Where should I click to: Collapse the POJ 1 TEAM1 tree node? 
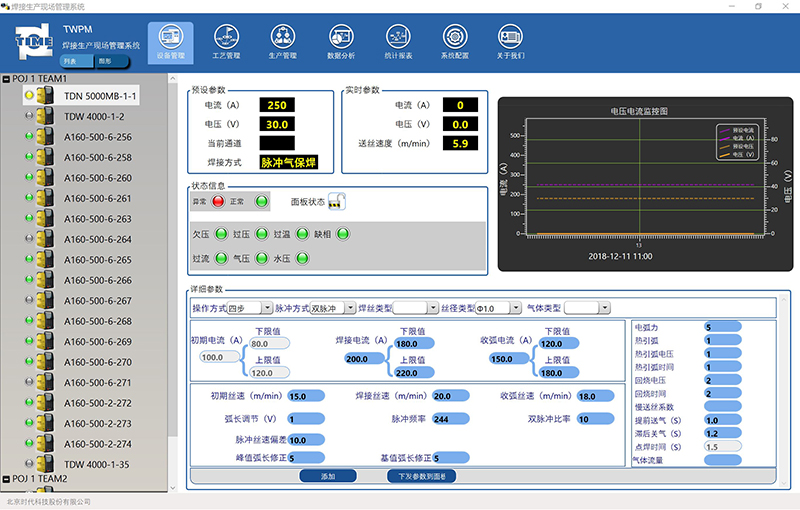pyautogui.click(x=7, y=79)
